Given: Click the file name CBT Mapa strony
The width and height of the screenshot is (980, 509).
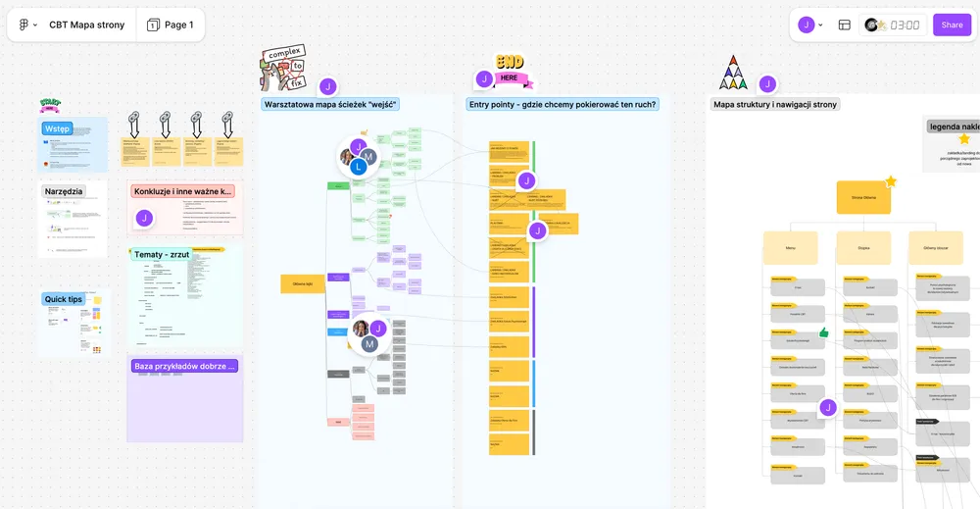Looking at the screenshot, I should [x=87, y=25].
